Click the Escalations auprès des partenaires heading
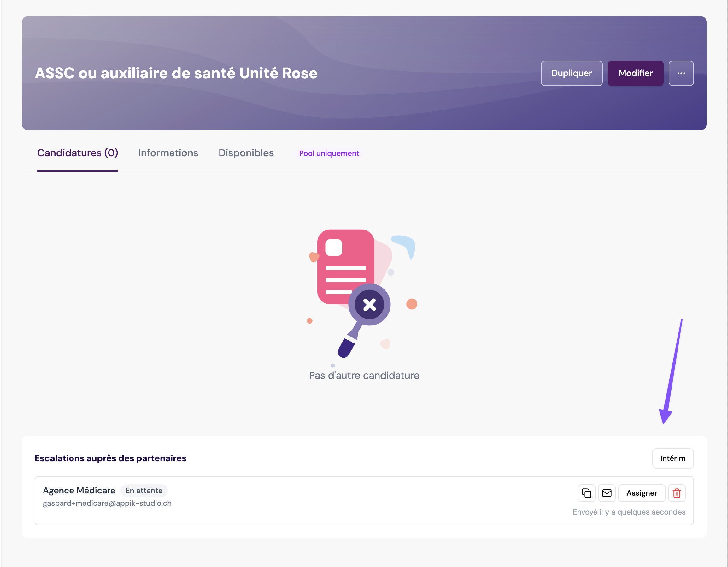Screen dimensions: 728x567 [110, 458]
